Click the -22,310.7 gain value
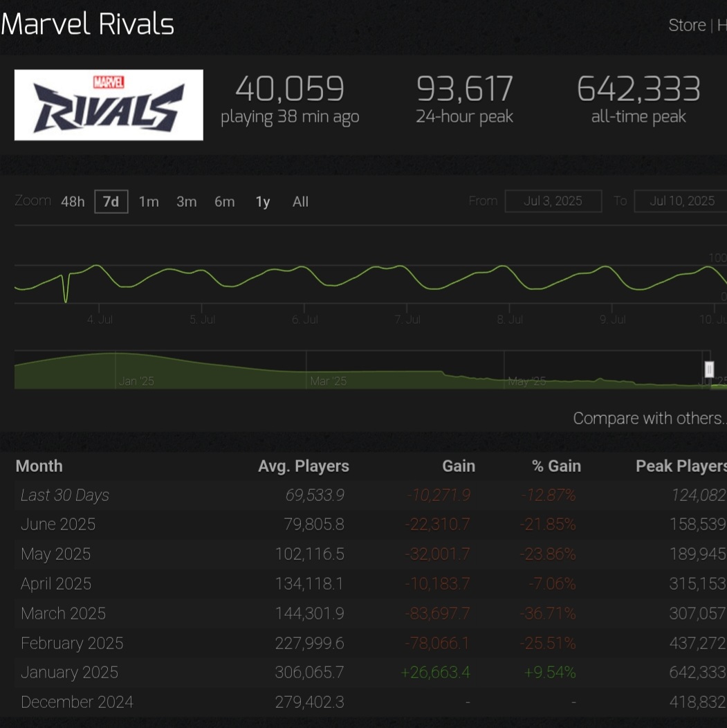The width and height of the screenshot is (727, 728). pos(437,524)
